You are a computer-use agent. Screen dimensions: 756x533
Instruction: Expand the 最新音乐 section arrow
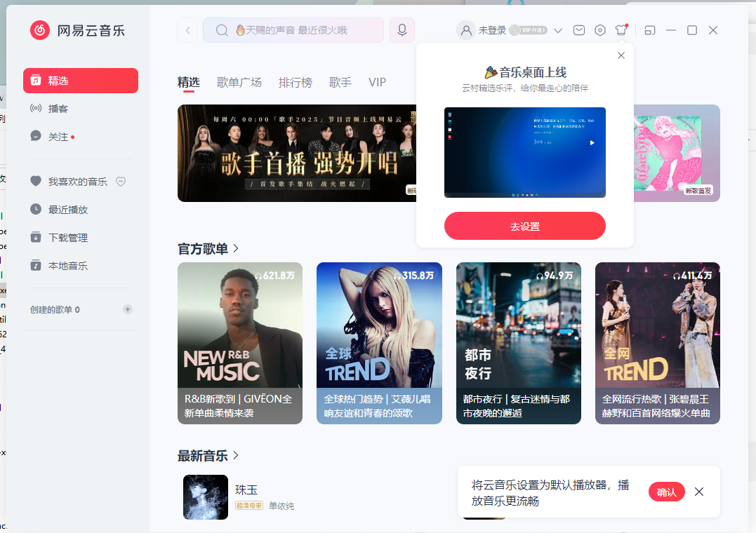click(x=236, y=455)
